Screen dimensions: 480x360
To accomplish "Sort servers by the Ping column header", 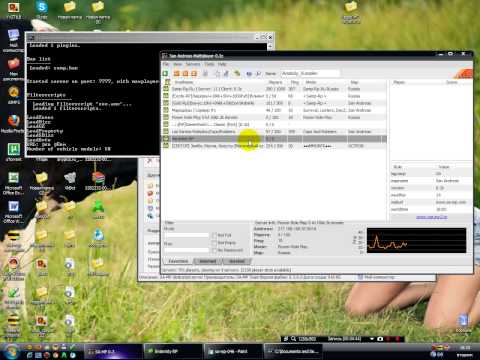I will coord(295,82).
